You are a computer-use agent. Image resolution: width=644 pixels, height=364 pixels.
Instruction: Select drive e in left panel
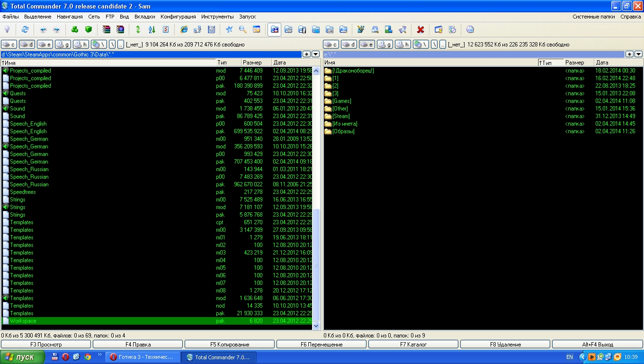click(45, 45)
